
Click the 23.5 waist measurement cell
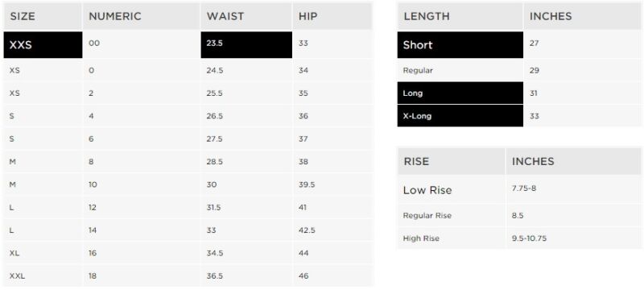(x=246, y=44)
